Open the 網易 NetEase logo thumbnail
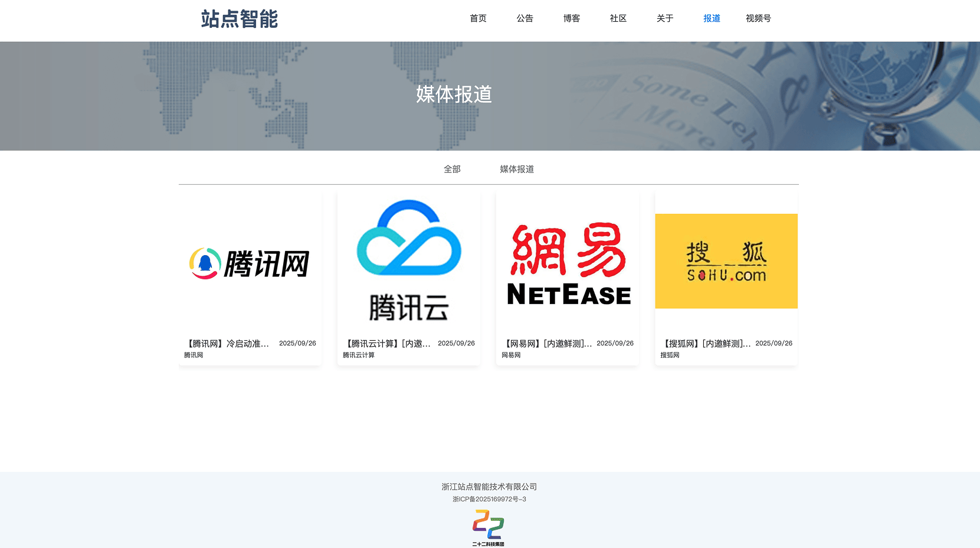980x548 pixels. 568,262
